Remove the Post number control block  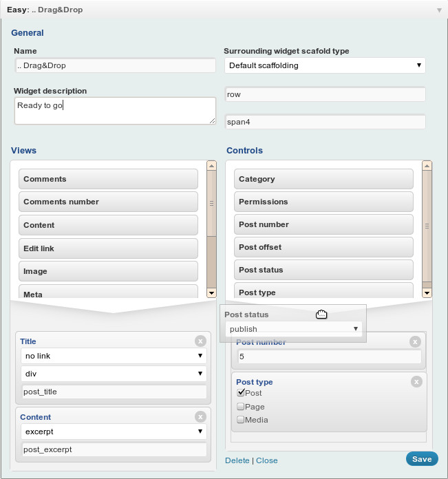[415, 341]
